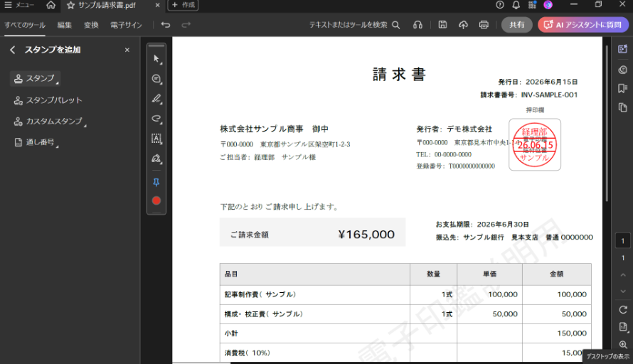The image size is (633, 364).
Task: Go back from スタンプを追加 panel
Action: (13, 50)
